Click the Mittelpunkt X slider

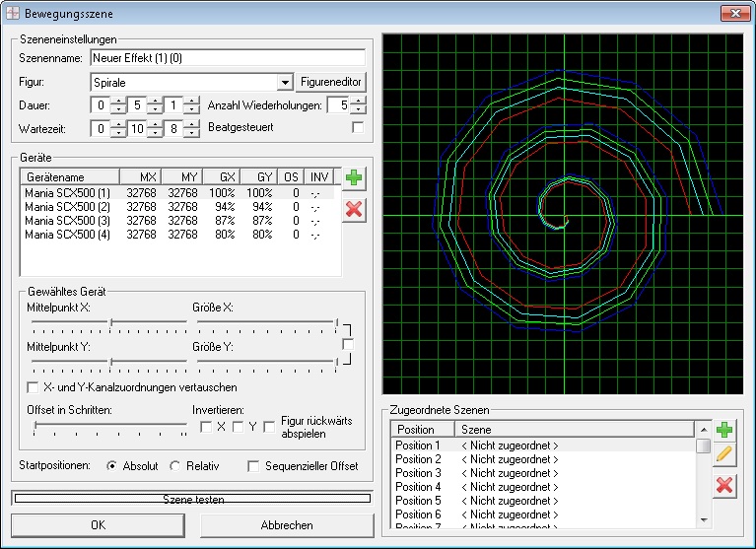tap(110, 321)
